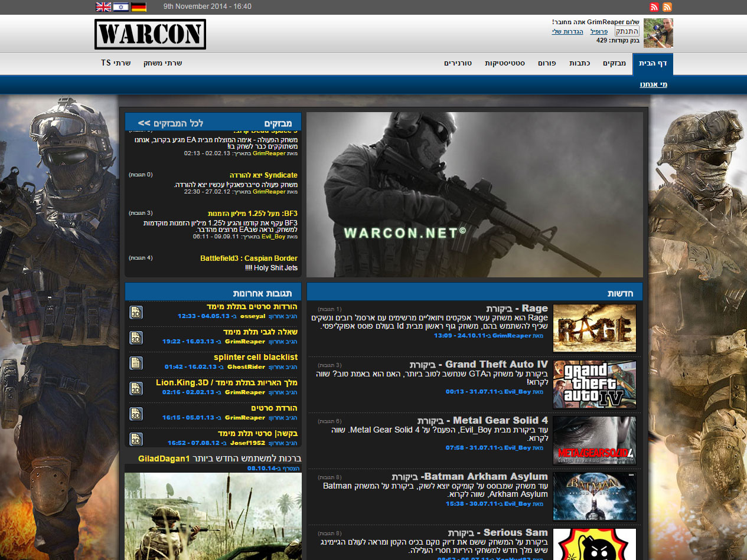Go to the מבזקים nav tab
The image size is (747, 560).
coord(614,63)
